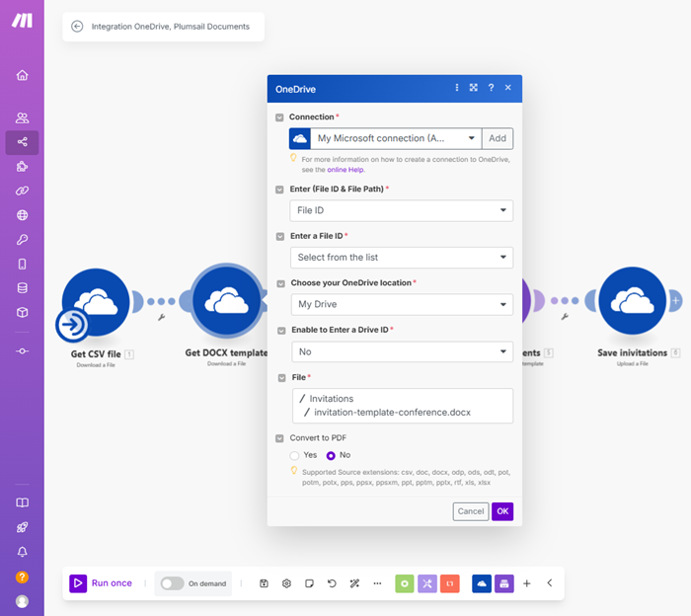Open the Scenarios share icon in sidebar
691x616 pixels.
coord(22,142)
